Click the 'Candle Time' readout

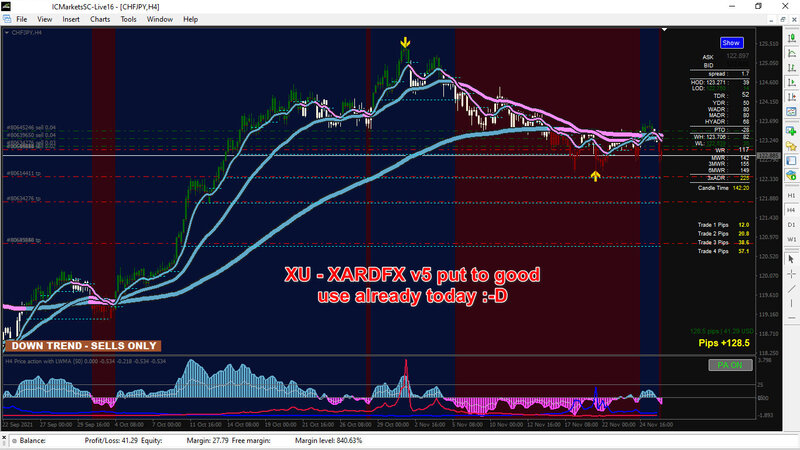[723, 188]
